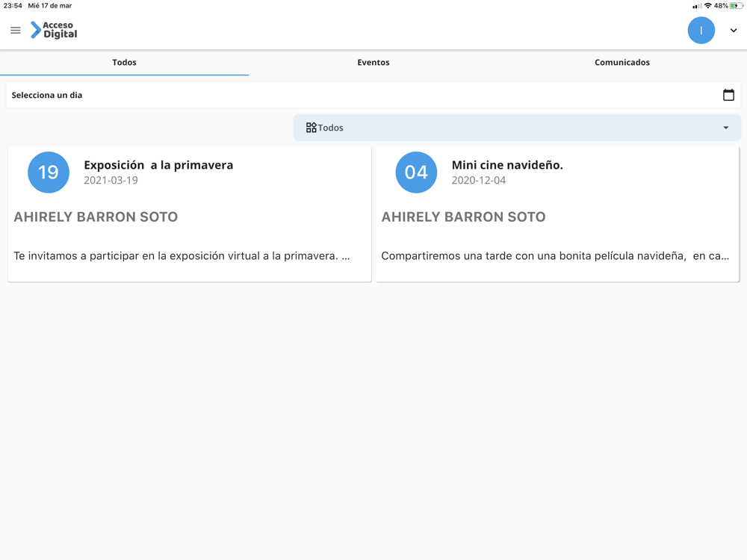This screenshot has width=747, height=560.
Task: Click the Selecciona un dia field
Action: (373, 95)
